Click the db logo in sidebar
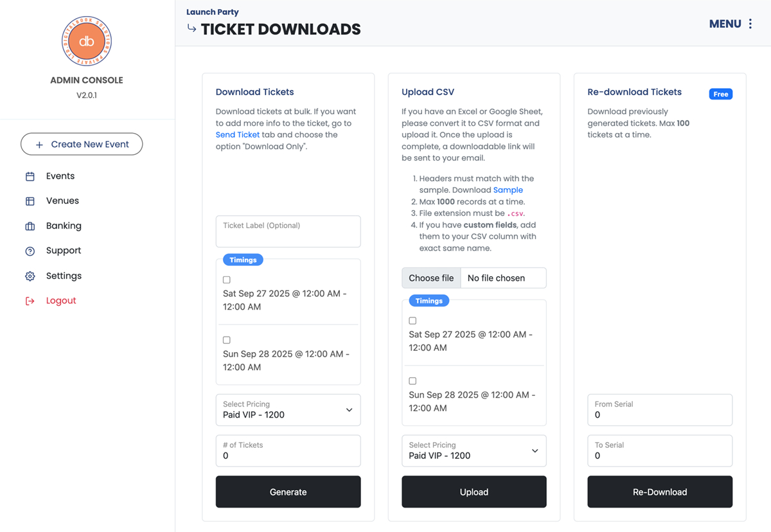Image resolution: width=771 pixels, height=532 pixels. click(x=87, y=41)
